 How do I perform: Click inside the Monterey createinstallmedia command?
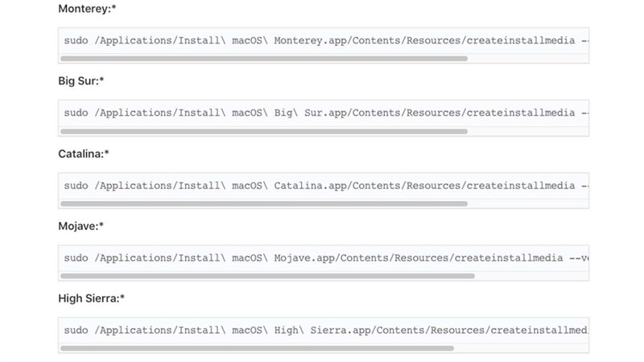322,40
